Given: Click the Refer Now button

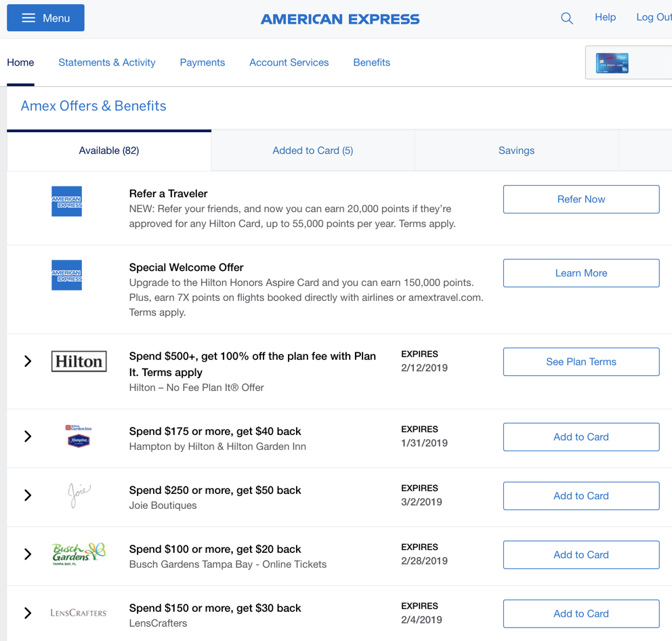Looking at the screenshot, I should tap(581, 199).
